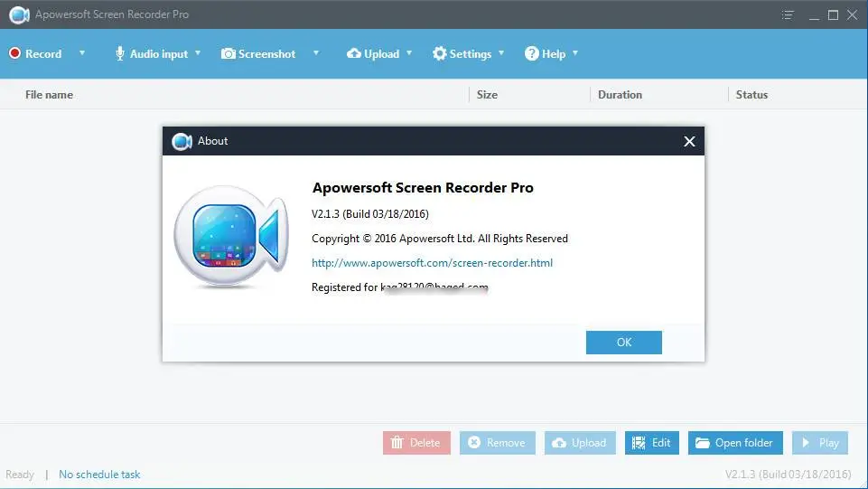Click the Apowersoft Screen Recorder Pro heading
The height and width of the screenshot is (489, 868).
pyautogui.click(x=423, y=188)
